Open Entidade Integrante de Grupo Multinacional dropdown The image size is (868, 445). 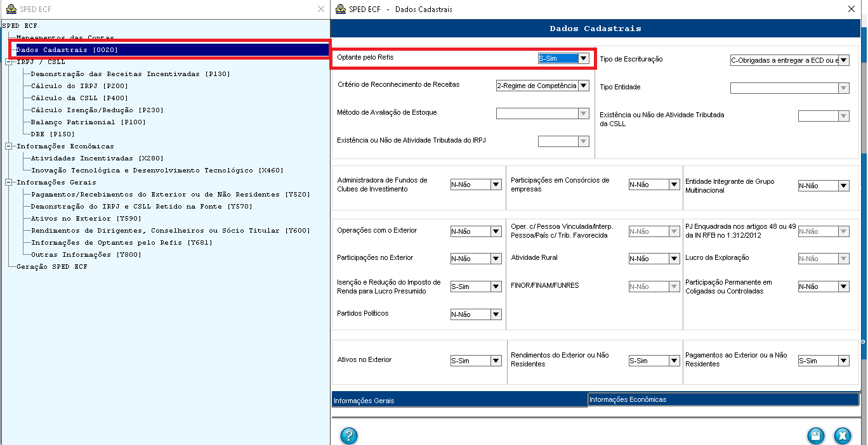(844, 186)
